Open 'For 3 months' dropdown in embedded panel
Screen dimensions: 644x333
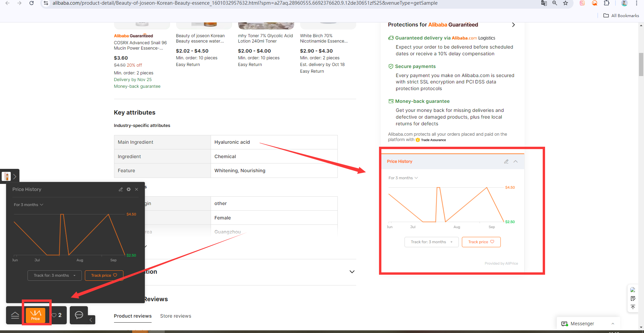(x=403, y=178)
